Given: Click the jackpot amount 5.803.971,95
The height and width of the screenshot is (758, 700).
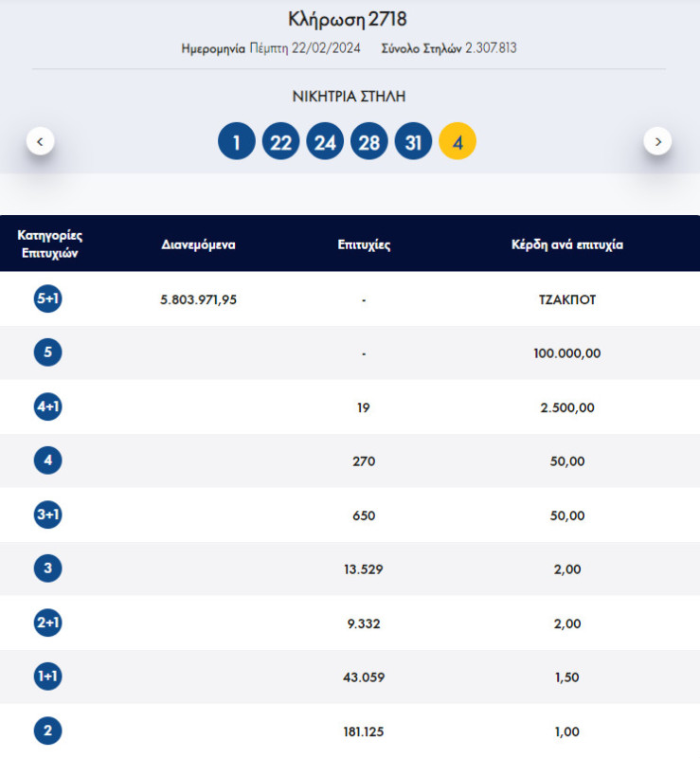Looking at the screenshot, I should (199, 299).
